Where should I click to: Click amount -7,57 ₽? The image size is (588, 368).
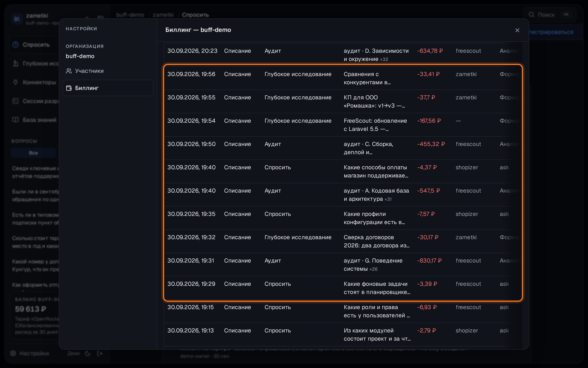(x=426, y=214)
